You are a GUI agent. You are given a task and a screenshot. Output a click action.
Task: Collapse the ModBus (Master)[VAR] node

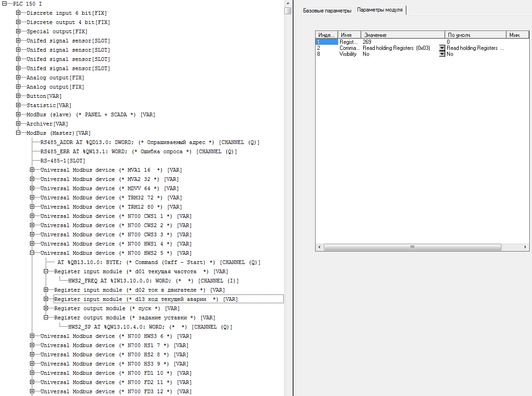18,132
